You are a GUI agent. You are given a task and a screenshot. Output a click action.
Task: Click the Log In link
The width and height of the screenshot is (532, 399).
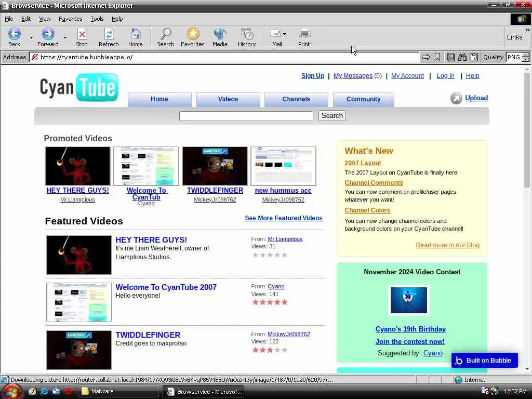coord(445,76)
